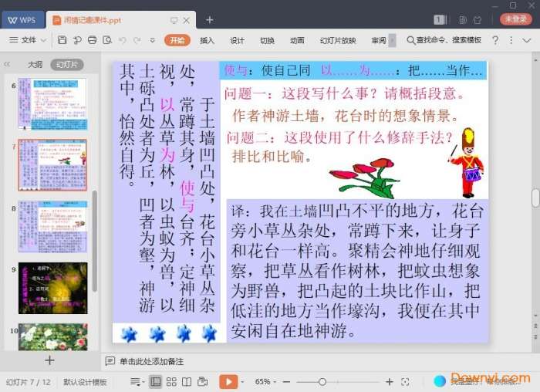Toggle normal view button in status bar

coord(156,381)
